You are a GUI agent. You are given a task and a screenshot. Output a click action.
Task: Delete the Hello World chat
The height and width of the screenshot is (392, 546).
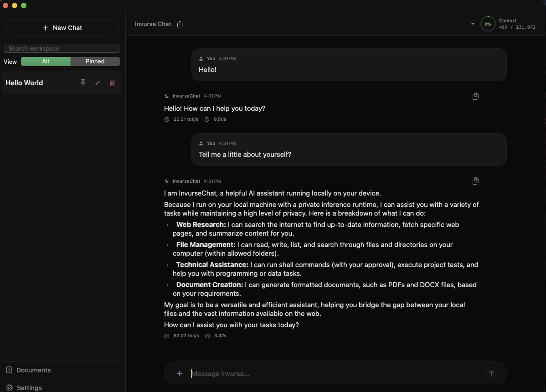(x=112, y=83)
